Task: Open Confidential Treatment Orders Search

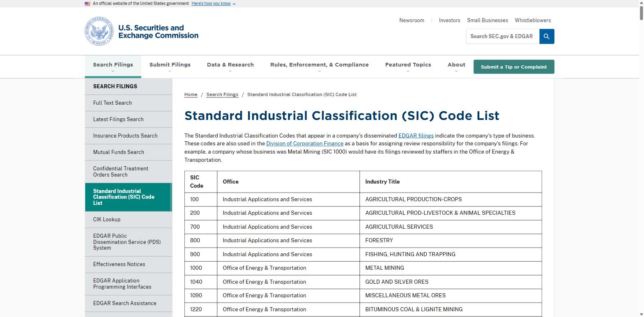Action: pyautogui.click(x=129, y=172)
